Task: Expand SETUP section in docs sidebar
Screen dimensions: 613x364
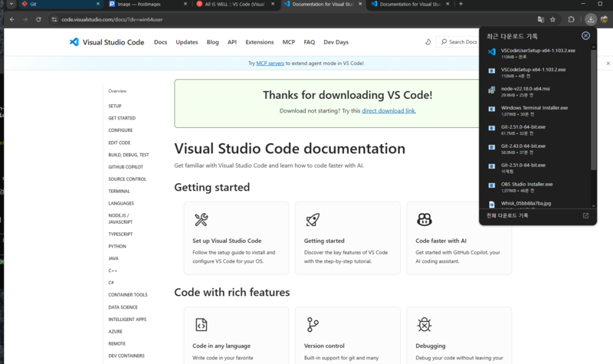Action: (x=114, y=106)
